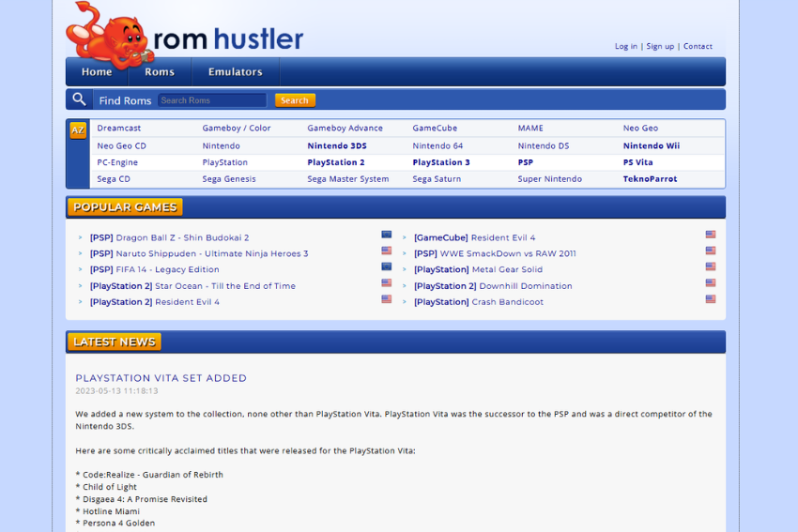Open the Super Nintendo category
798x532 pixels.
tap(549, 179)
